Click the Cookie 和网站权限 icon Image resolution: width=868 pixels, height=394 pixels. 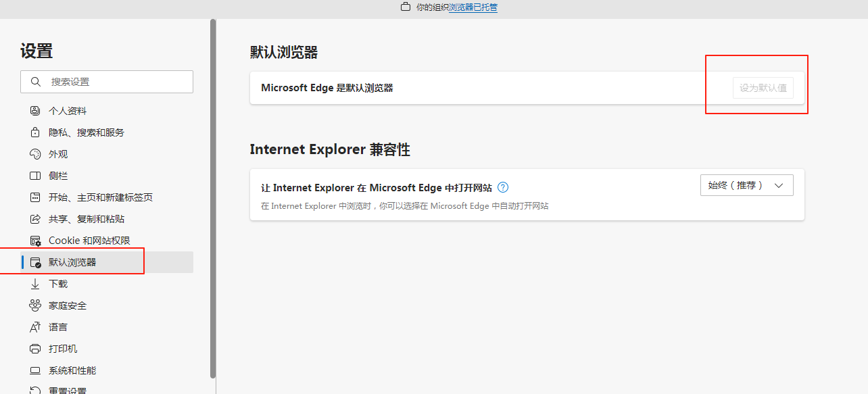[x=36, y=241]
